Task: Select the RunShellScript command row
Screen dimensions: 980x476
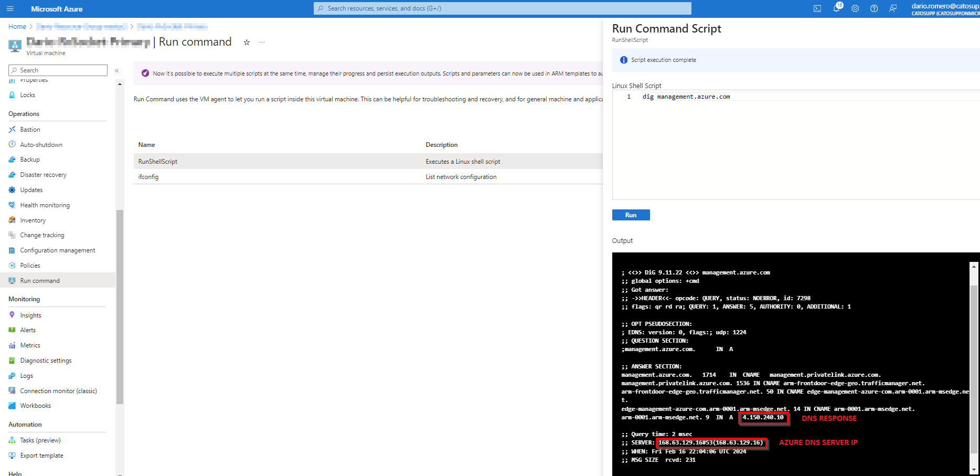Action: pos(368,162)
